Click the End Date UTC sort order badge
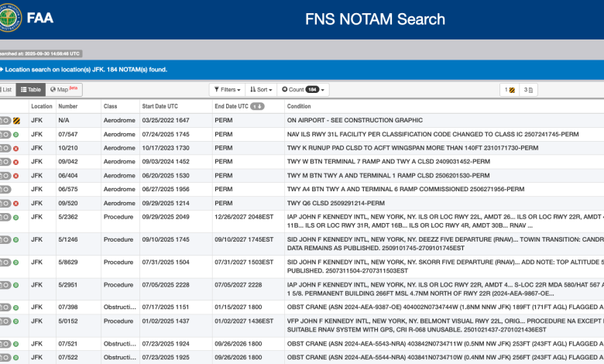The height and width of the screenshot is (364, 604). pyautogui.click(x=257, y=106)
